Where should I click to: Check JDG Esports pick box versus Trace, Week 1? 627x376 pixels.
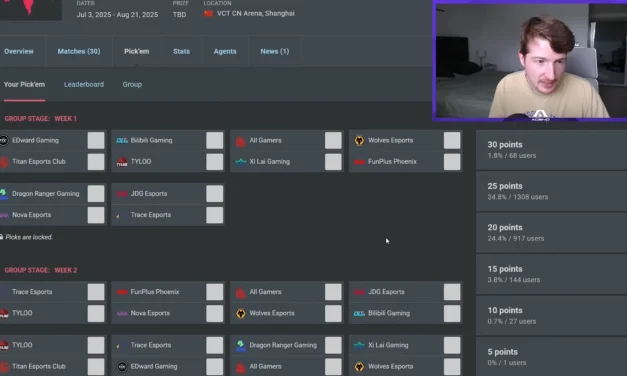(215, 194)
